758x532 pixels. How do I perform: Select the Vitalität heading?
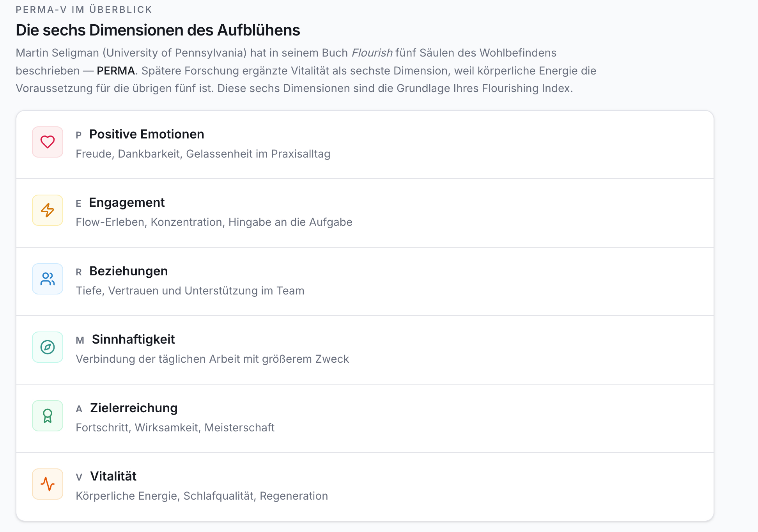click(113, 476)
